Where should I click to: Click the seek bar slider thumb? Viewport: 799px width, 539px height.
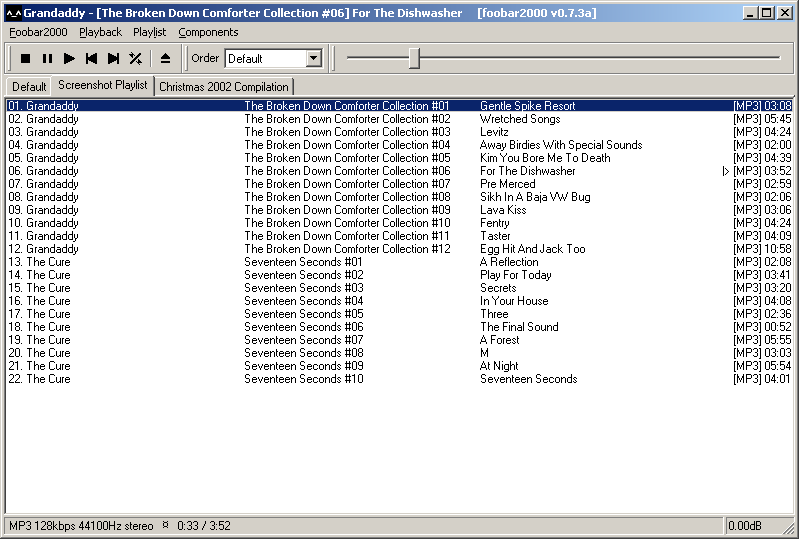pyautogui.click(x=414, y=58)
